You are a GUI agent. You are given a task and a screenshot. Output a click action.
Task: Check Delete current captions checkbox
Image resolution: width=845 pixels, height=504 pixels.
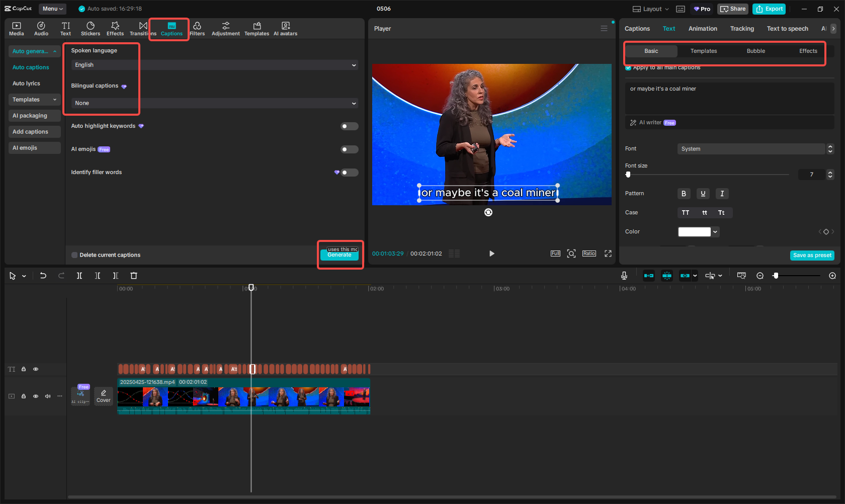coord(75,255)
